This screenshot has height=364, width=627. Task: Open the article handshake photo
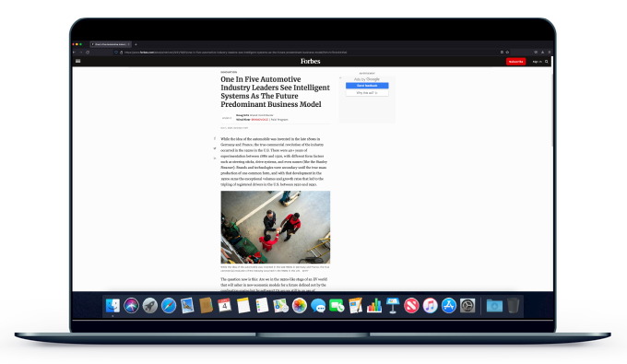coord(276,228)
